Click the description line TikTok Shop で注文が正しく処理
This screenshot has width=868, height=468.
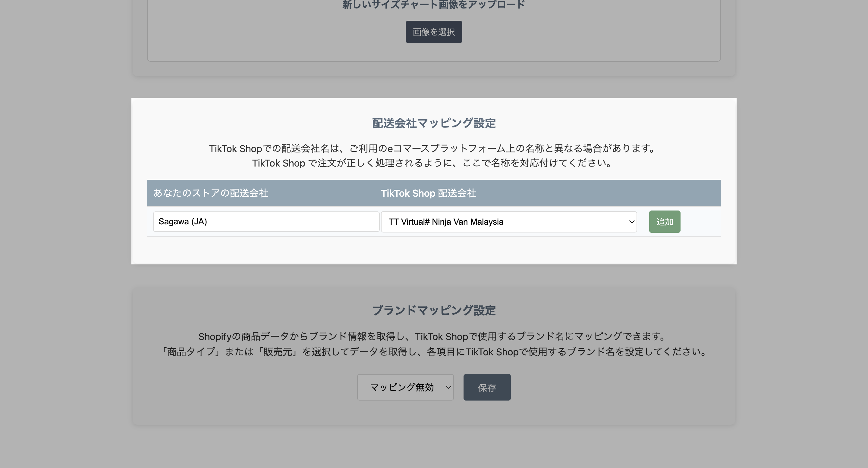433,163
